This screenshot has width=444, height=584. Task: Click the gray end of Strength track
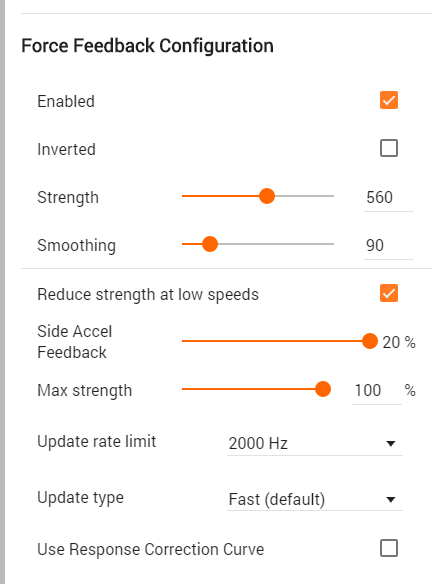tap(305, 196)
